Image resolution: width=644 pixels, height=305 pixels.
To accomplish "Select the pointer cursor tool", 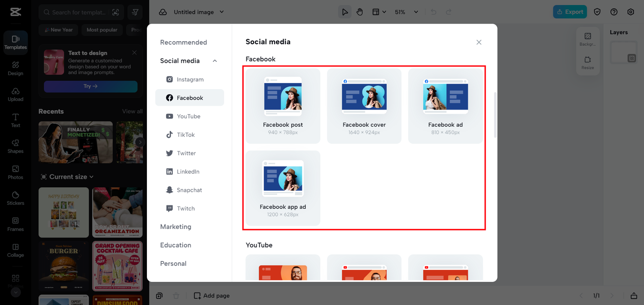I will point(345,12).
